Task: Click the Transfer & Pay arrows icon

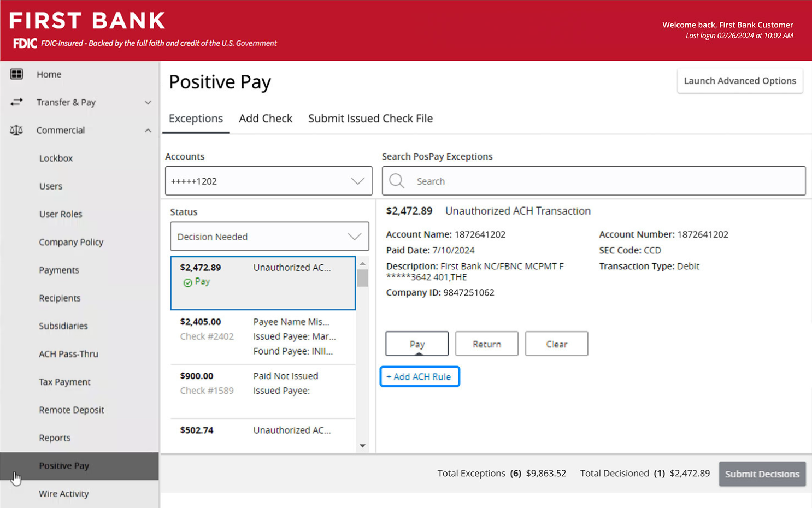Action: 16,102
